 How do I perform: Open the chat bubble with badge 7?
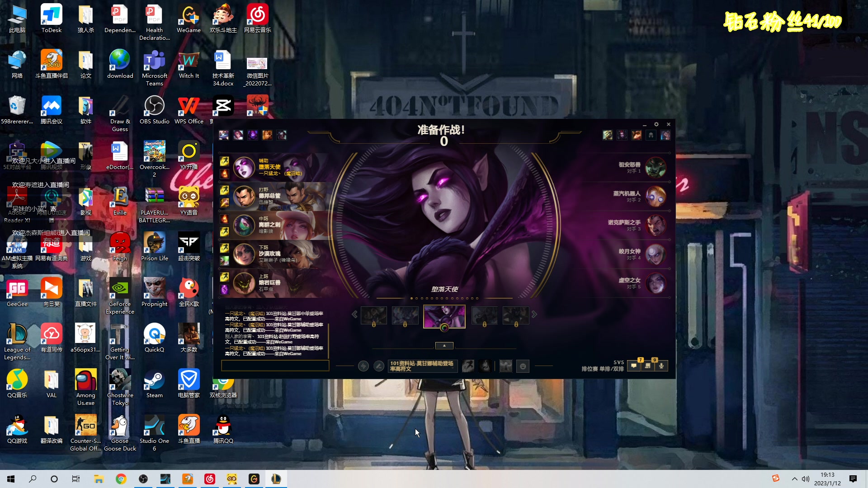(634, 366)
